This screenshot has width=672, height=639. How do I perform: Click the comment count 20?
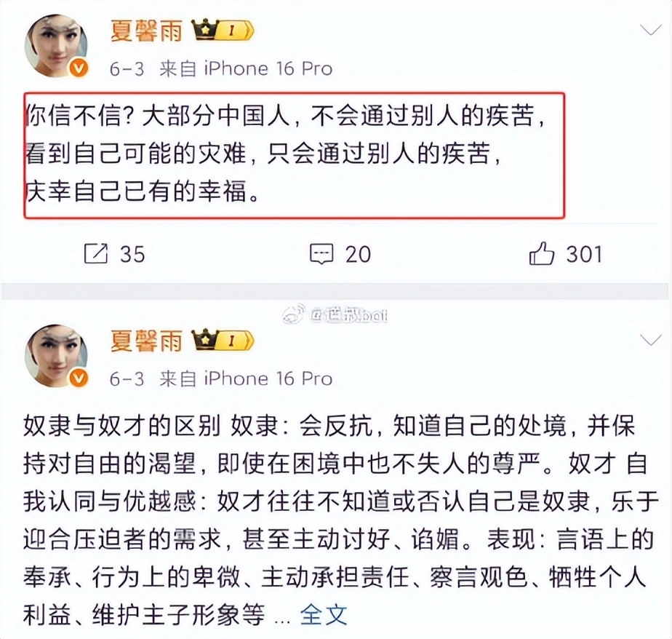[358, 254]
